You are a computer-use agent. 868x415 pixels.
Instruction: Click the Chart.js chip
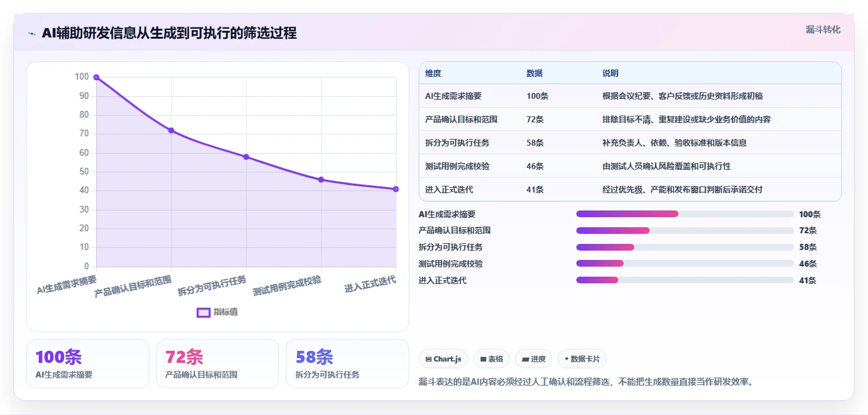click(x=443, y=359)
